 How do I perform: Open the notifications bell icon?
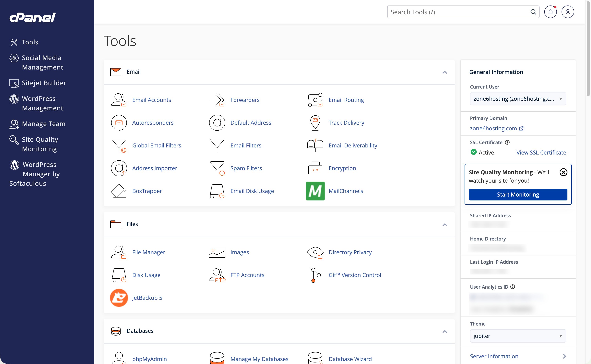(x=550, y=12)
